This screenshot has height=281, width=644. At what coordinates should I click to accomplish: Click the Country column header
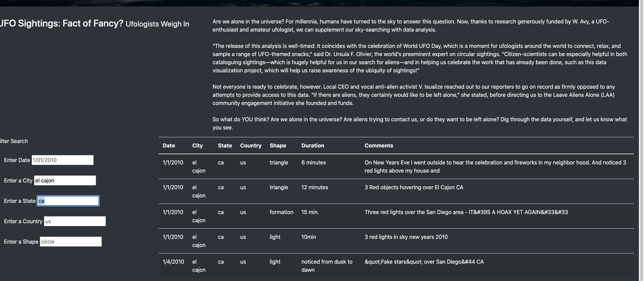[250, 145]
